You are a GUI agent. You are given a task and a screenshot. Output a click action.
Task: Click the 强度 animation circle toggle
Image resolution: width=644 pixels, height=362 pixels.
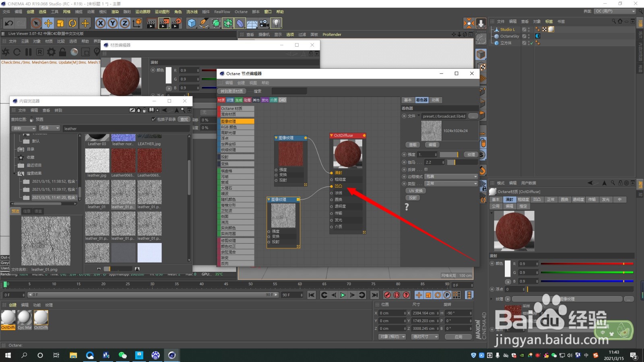click(x=404, y=154)
